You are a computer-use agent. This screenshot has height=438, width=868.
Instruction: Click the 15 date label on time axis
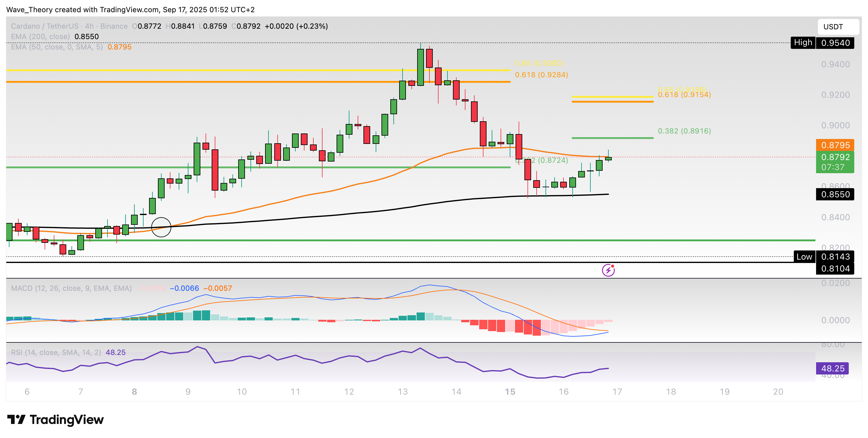coord(510,392)
